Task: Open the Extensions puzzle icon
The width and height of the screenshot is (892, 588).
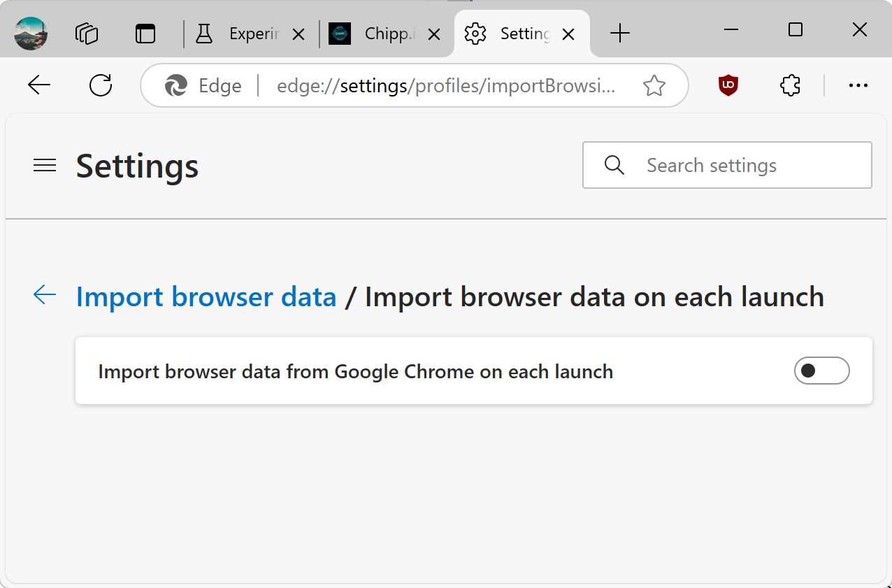Action: pos(790,85)
